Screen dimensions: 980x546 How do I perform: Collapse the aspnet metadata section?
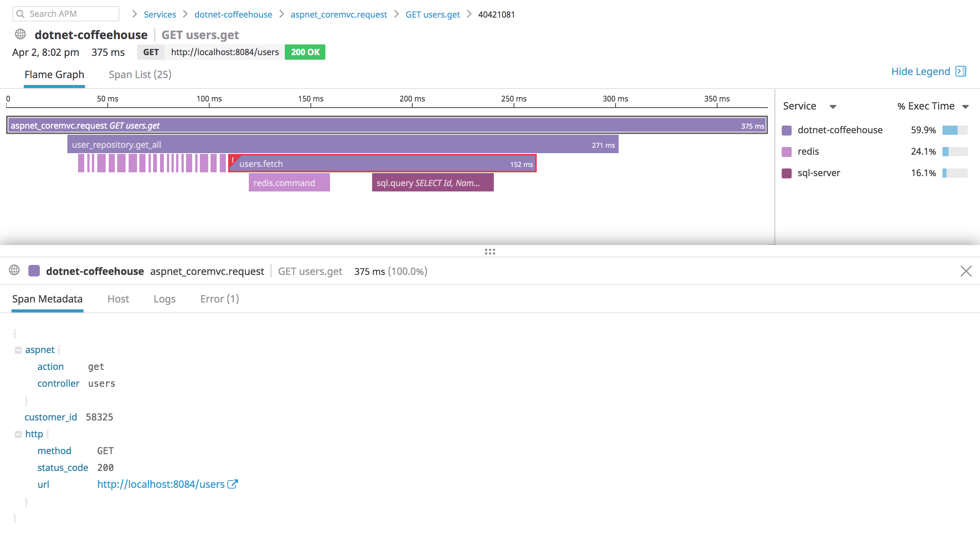point(18,350)
